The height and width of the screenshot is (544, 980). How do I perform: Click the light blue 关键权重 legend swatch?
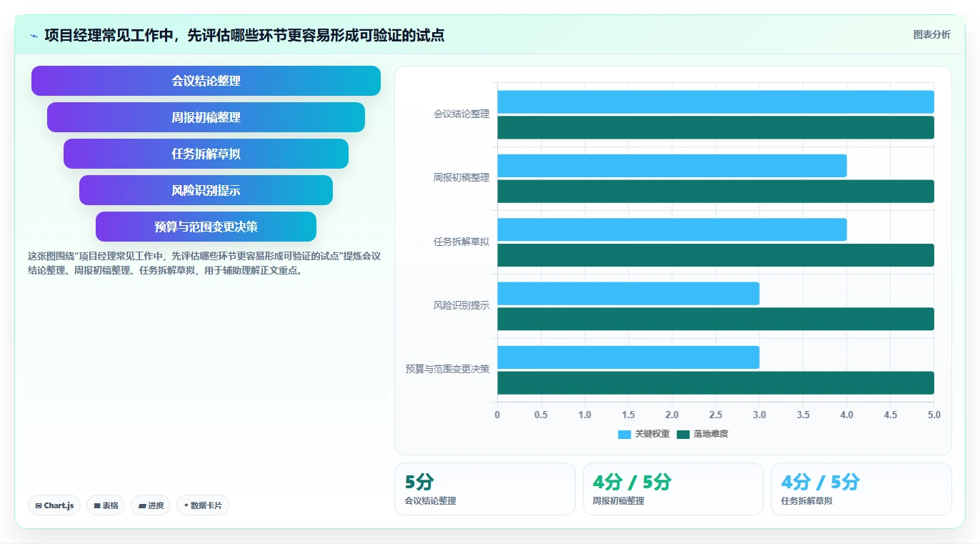click(625, 434)
